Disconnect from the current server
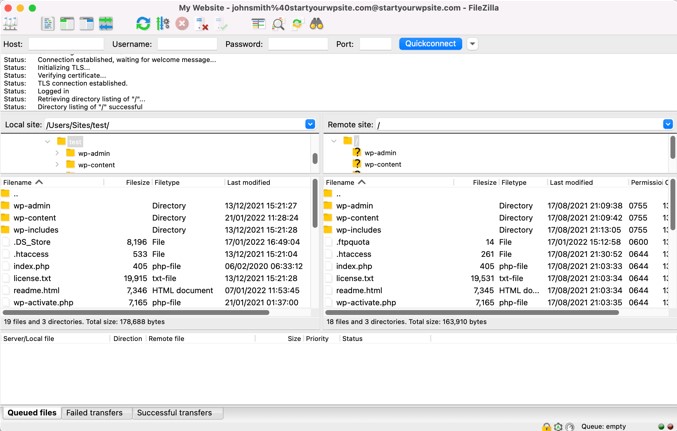This screenshot has width=677, height=431. 202,24
